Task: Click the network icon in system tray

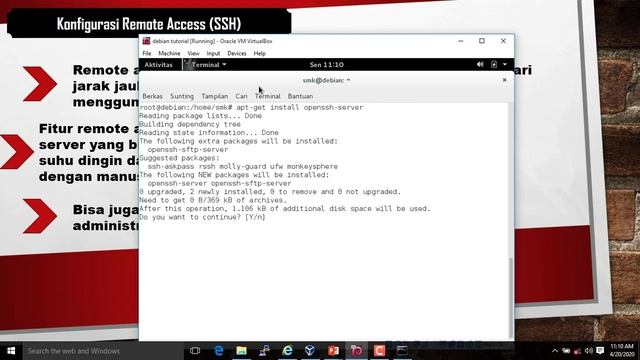Action: [577, 351]
